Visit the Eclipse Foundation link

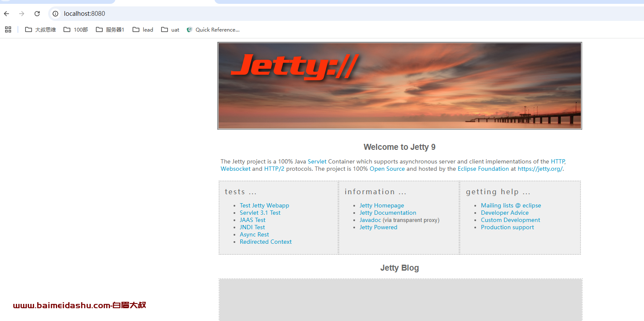pyautogui.click(x=483, y=169)
